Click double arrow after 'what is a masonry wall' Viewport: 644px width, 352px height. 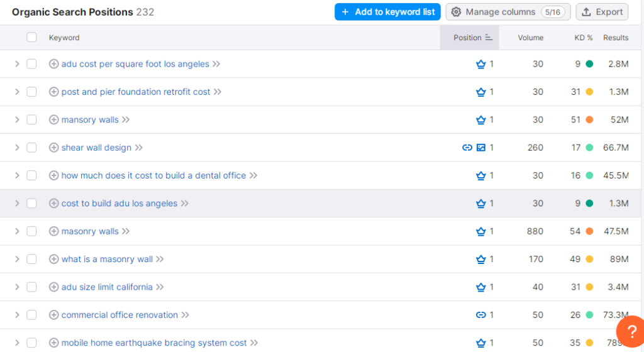[x=160, y=259]
